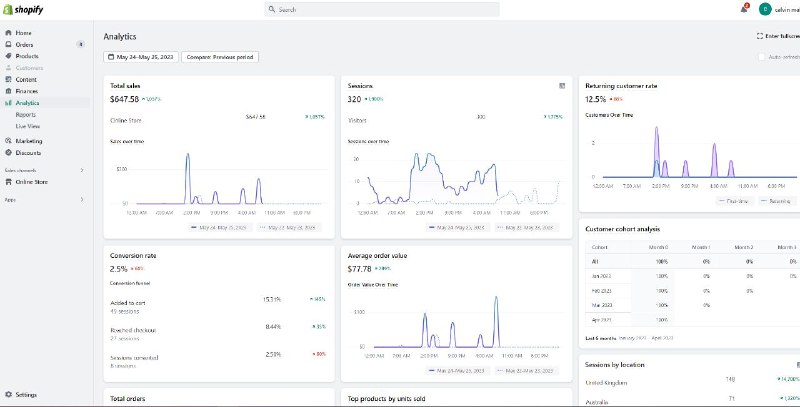
Task: Click the Products tag icon
Action: [x=8, y=56]
